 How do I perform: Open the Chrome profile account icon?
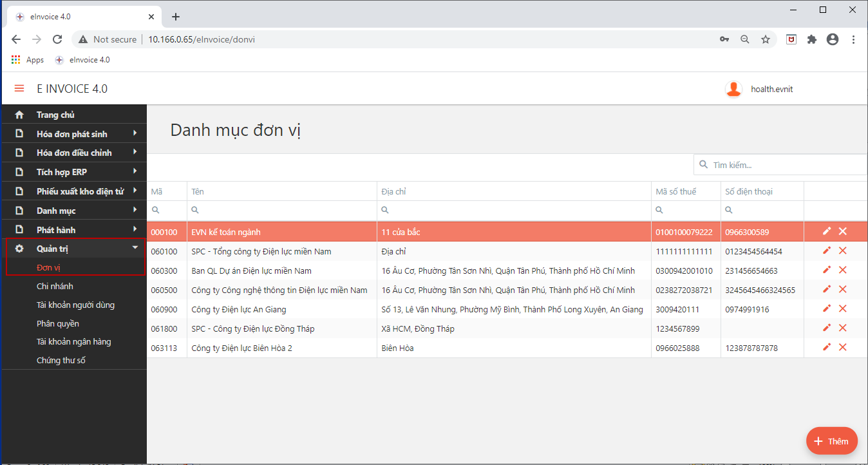833,39
